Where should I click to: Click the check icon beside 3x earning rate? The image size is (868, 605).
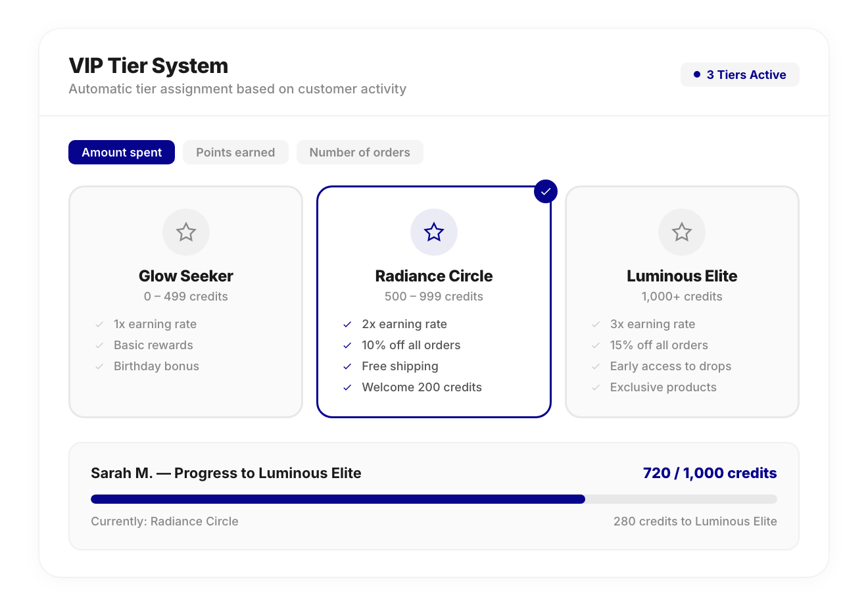(x=595, y=324)
